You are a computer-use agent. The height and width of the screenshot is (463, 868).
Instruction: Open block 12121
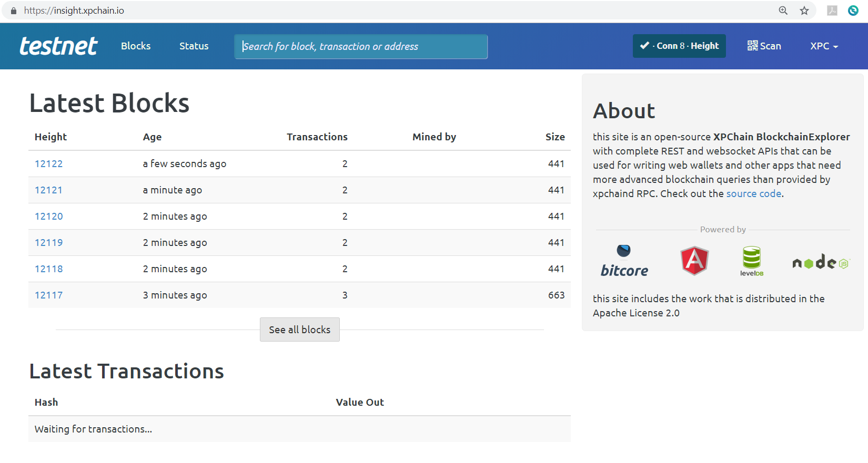coord(48,190)
